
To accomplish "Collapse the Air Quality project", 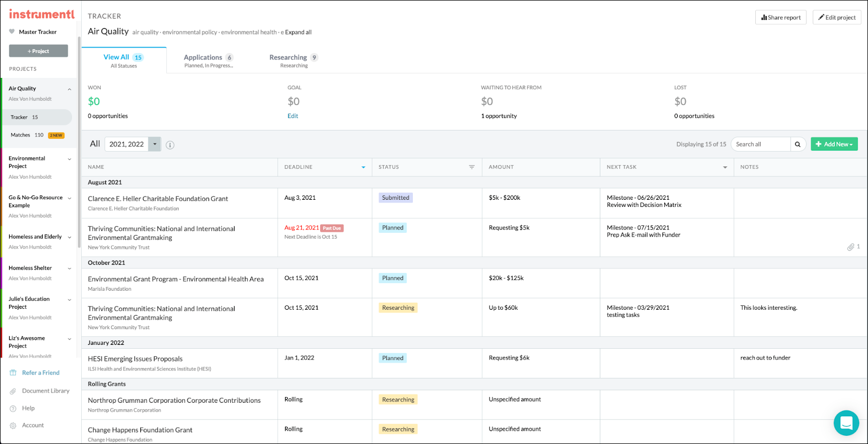I will pyautogui.click(x=69, y=89).
